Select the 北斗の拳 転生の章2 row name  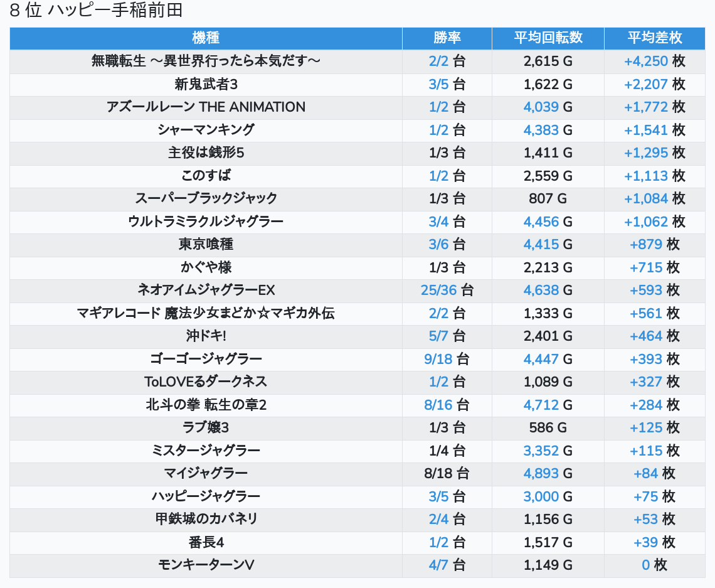click(206, 405)
